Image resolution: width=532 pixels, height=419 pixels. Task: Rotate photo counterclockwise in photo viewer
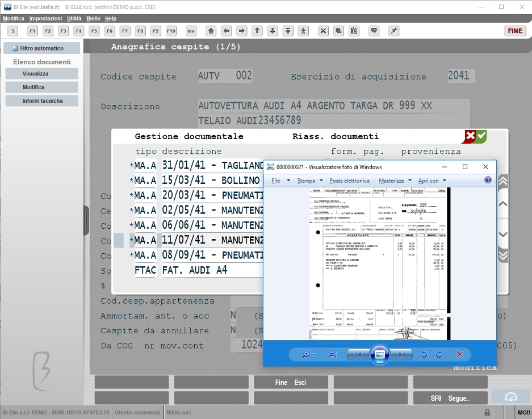click(x=424, y=354)
